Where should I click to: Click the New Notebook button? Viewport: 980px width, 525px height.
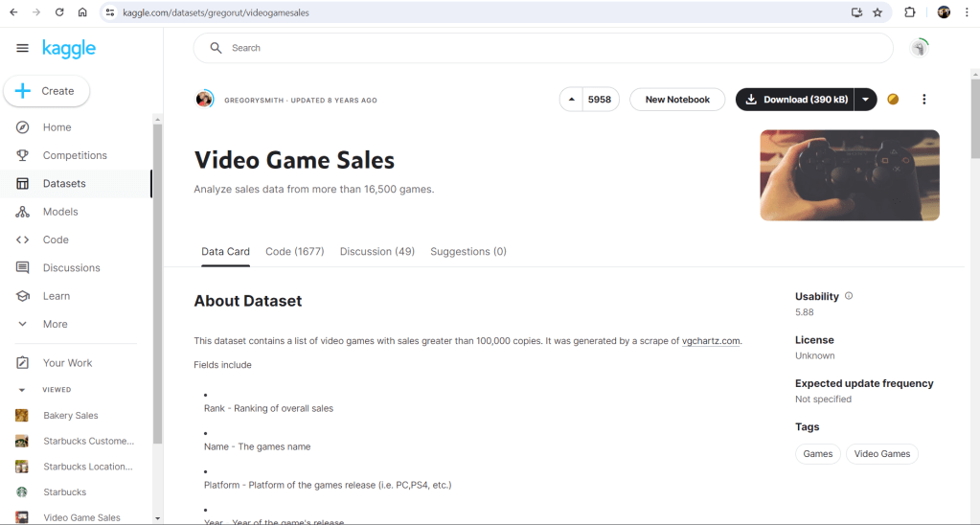[677, 100]
